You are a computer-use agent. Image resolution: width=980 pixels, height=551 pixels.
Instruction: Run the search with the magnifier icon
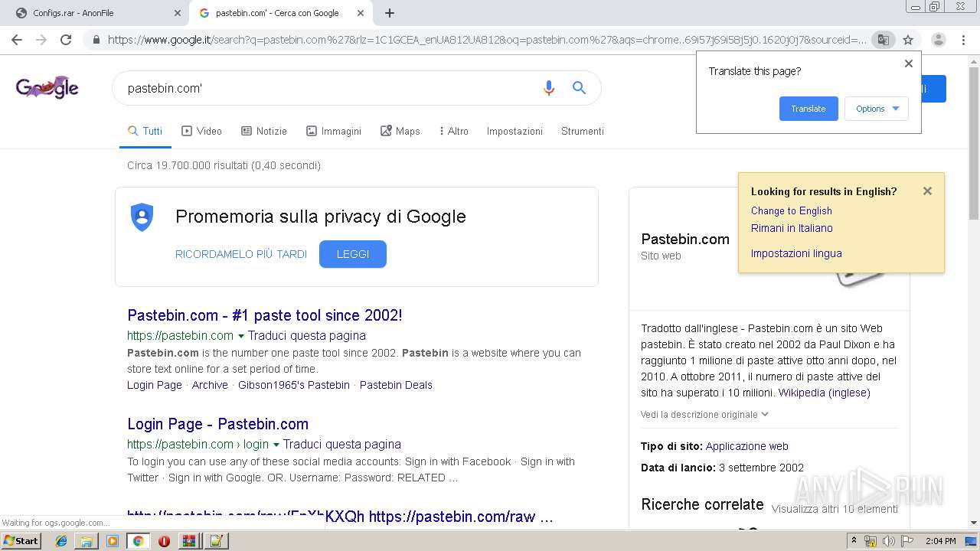(580, 88)
